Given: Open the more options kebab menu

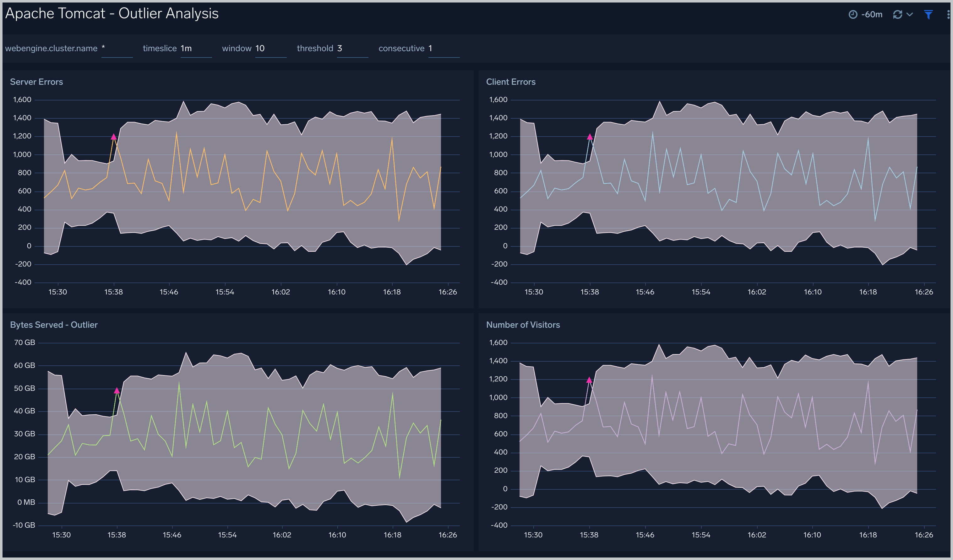Looking at the screenshot, I should pos(948,14).
